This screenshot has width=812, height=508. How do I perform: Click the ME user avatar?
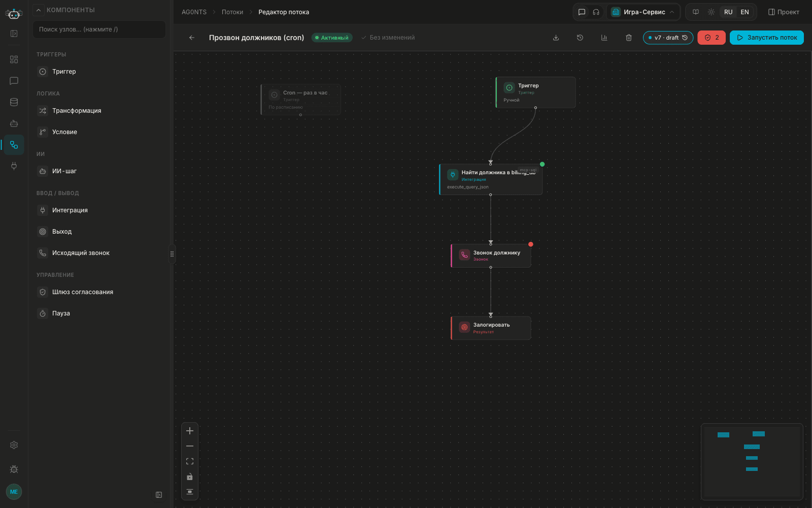[14, 492]
